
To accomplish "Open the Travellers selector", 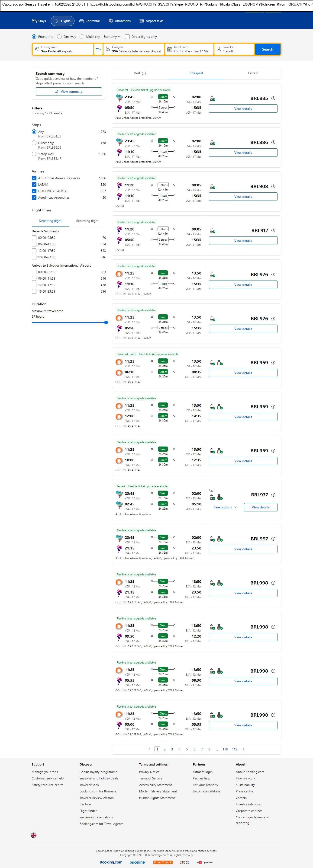I will click(x=234, y=49).
